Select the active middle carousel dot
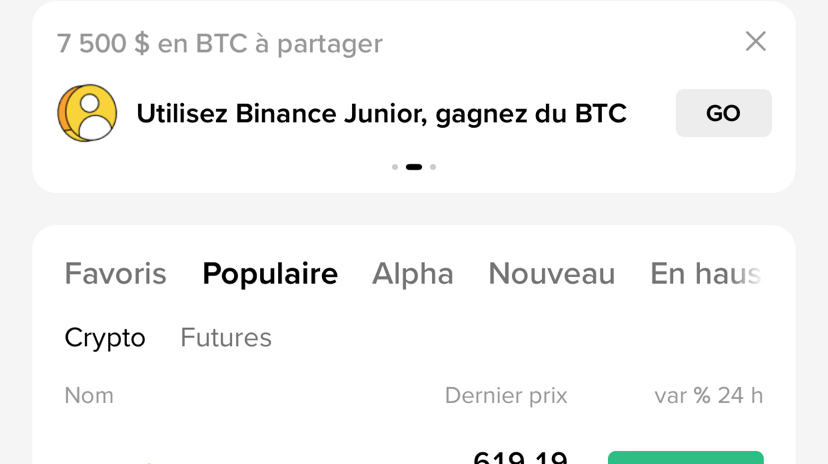Image resolution: width=828 pixels, height=464 pixels. click(414, 167)
